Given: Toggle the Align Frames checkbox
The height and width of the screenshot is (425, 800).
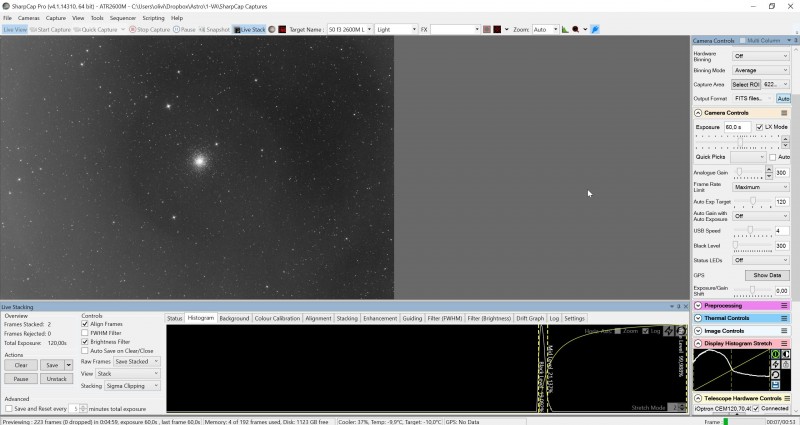Looking at the screenshot, I should 85,324.
